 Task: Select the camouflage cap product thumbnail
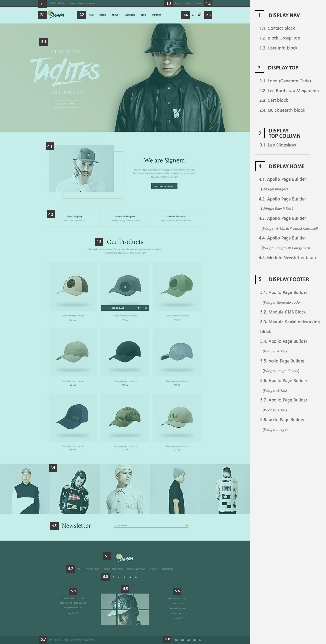pyautogui.click(x=125, y=417)
